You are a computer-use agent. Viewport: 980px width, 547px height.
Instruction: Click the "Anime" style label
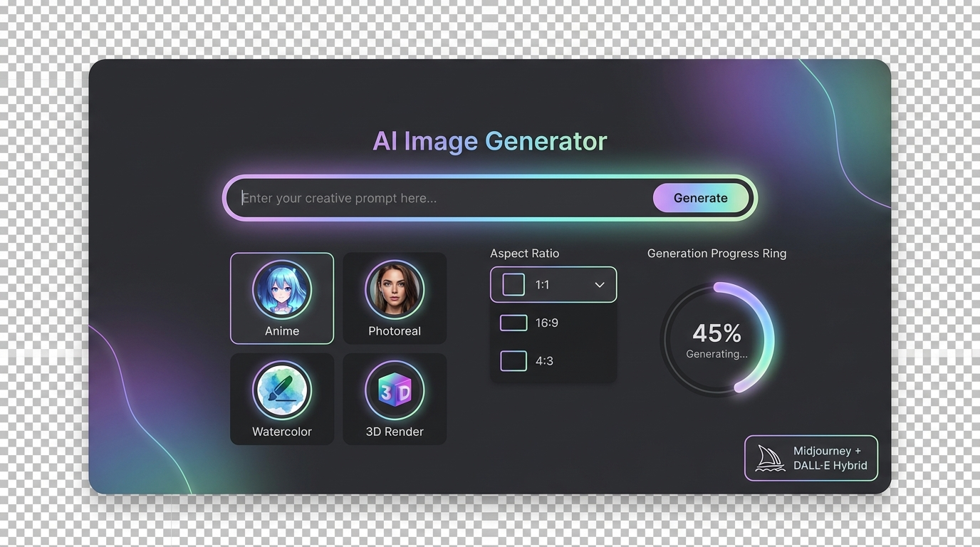282,331
